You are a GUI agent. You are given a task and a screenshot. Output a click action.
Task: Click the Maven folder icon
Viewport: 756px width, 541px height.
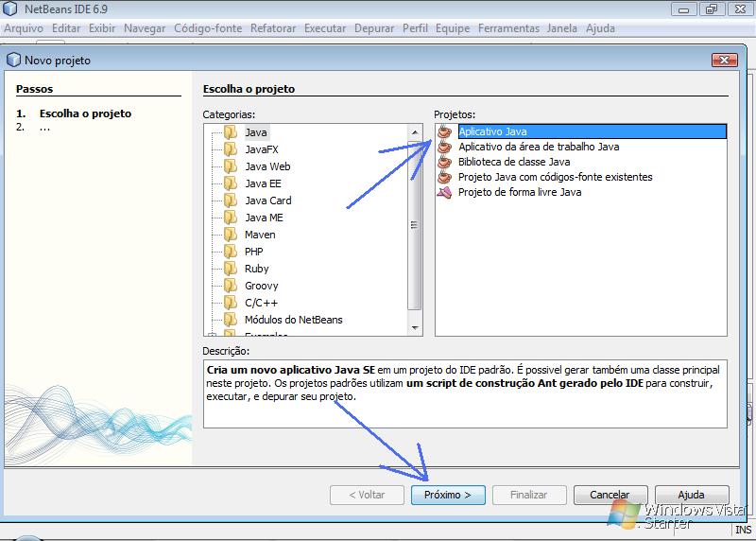(231, 235)
